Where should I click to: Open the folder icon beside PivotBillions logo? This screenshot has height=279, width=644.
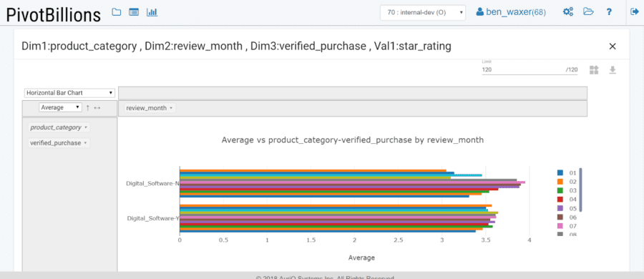tap(117, 12)
